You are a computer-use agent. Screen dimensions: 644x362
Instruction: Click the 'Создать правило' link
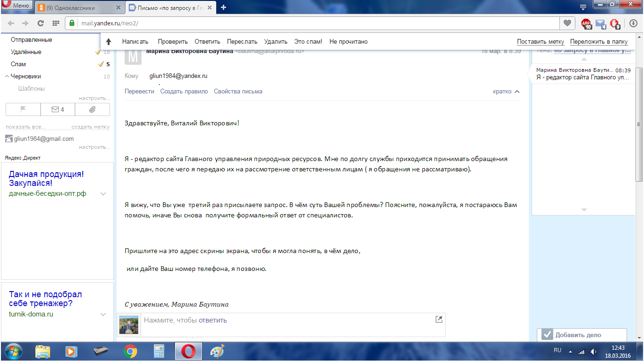(x=184, y=92)
